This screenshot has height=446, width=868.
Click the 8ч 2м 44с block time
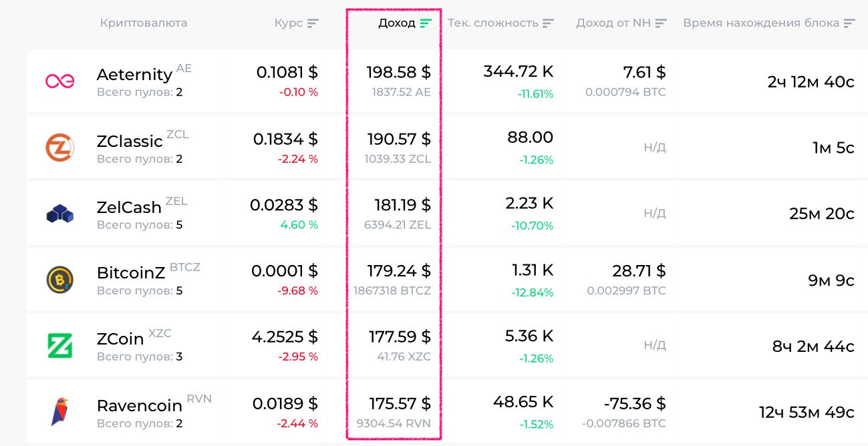point(813,347)
